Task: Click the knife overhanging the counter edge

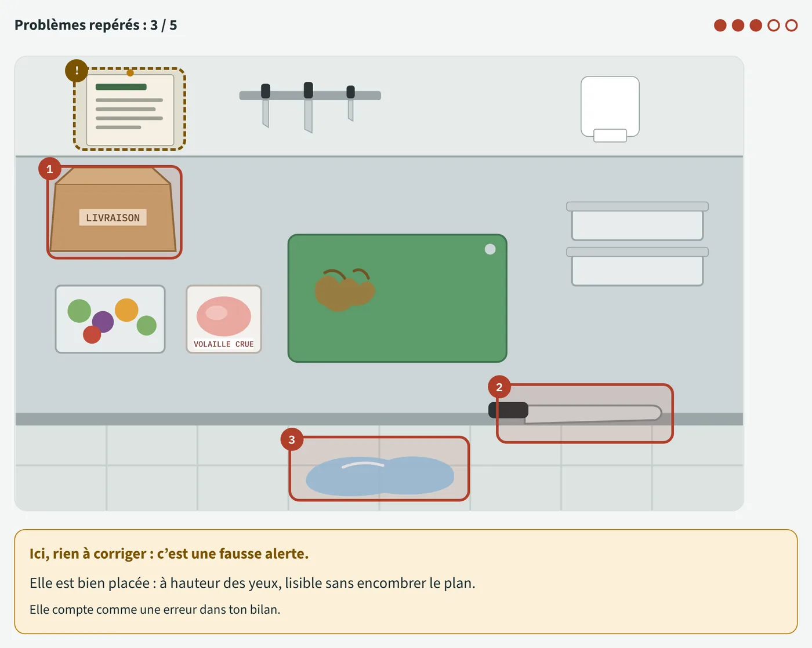Action: click(575, 413)
